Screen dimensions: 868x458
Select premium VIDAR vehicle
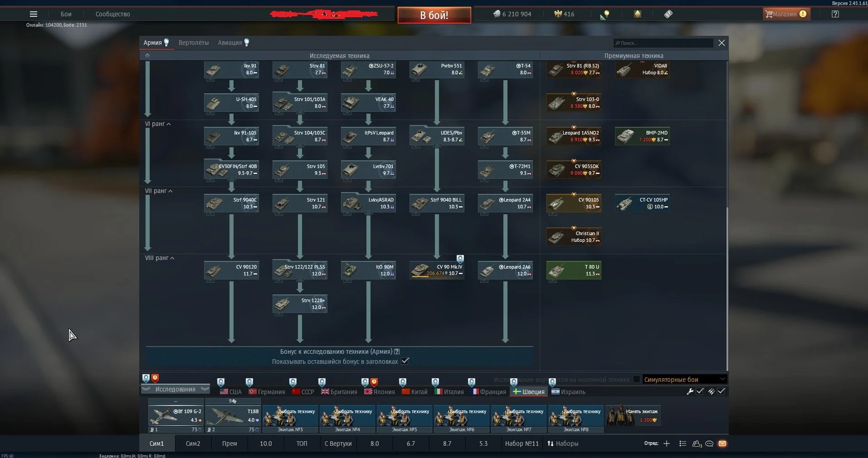642,70
